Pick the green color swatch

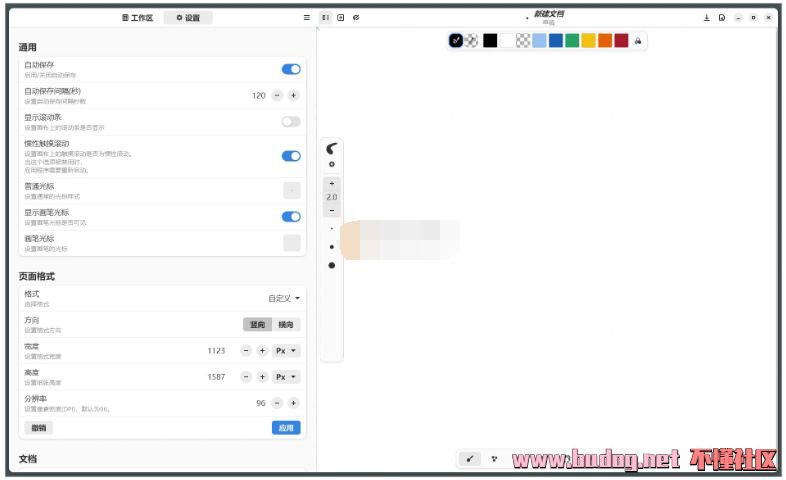(572, 41)
